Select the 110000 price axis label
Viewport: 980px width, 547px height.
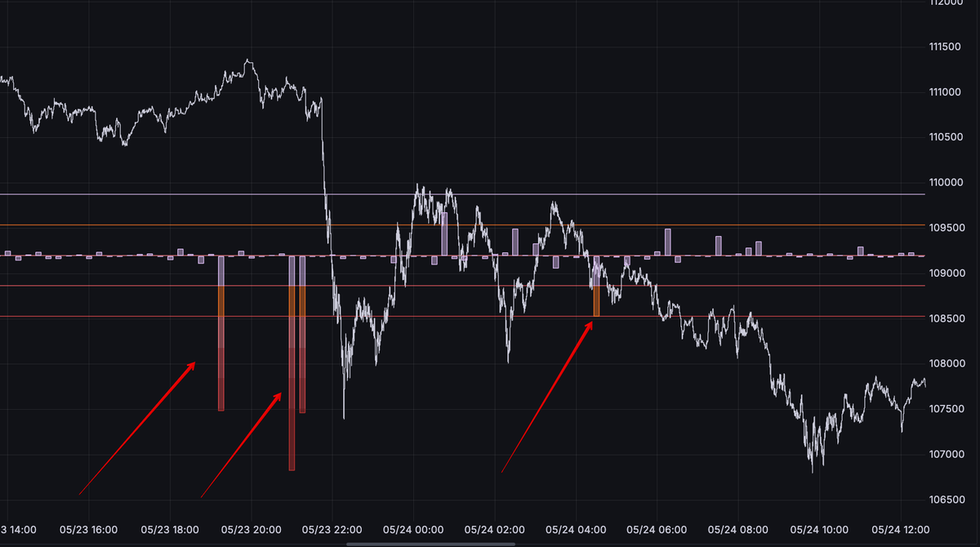[x=945, y=183]
